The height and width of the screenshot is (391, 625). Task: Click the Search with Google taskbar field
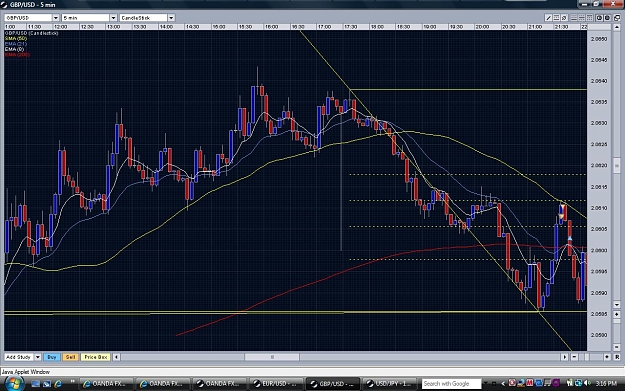(451, 384)
